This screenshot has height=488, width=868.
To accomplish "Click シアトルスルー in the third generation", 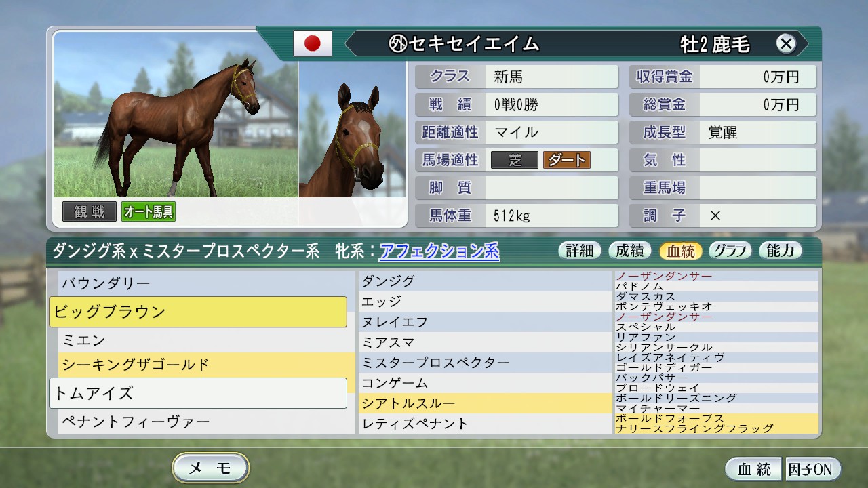I will (486, 403).
